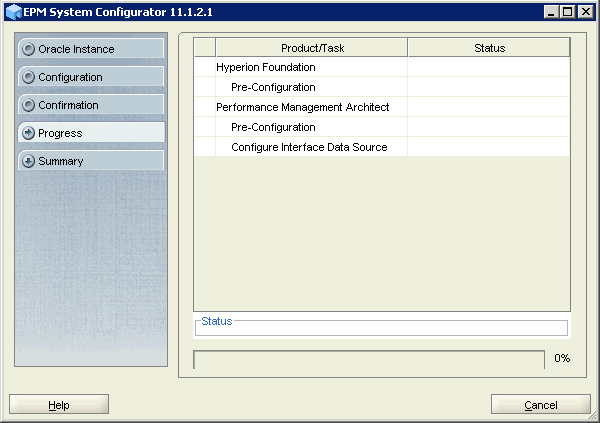600x423 pixels.
Task: Click the Oracle Instance step icon
Action: coord(28,49)
